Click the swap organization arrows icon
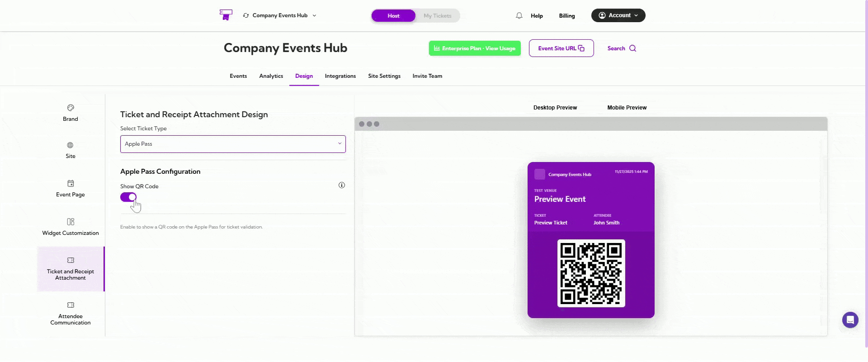Image resolution: width=868 pixels, height=362 pixels. click(246, 15)
